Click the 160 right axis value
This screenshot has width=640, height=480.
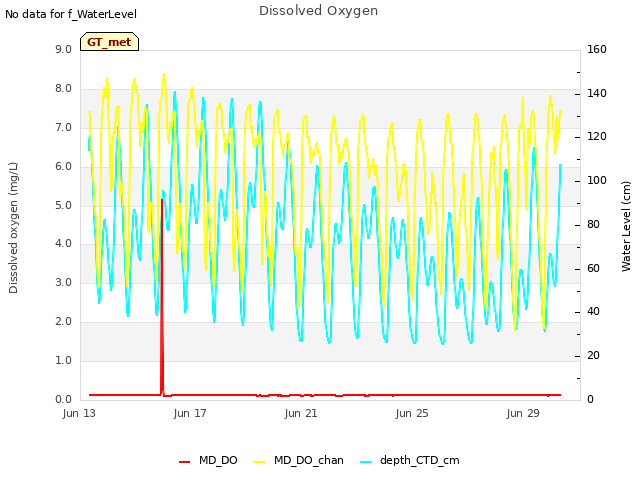click(597, 50)
